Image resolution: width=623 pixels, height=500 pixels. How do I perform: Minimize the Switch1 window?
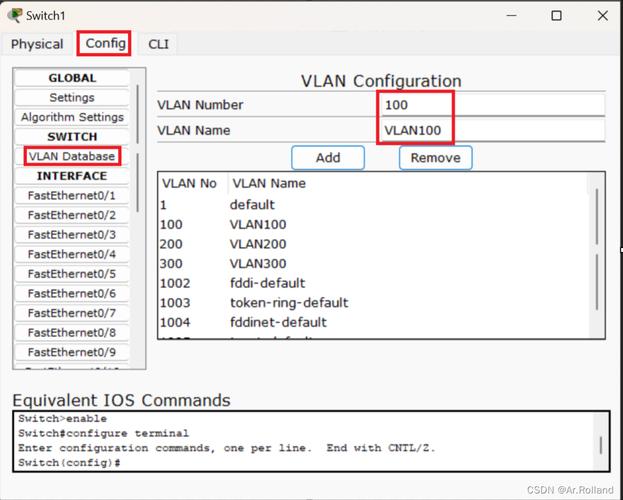(x=512, y=16)
